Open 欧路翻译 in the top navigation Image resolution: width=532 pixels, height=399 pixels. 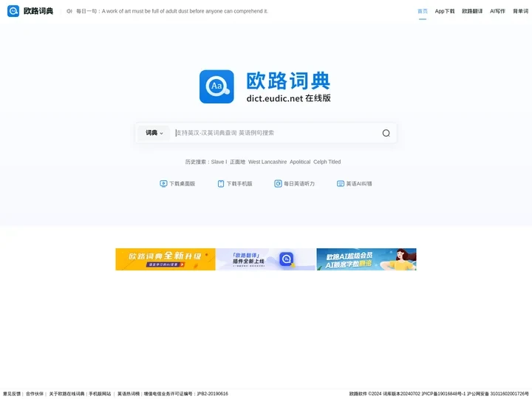coord(472,11)
